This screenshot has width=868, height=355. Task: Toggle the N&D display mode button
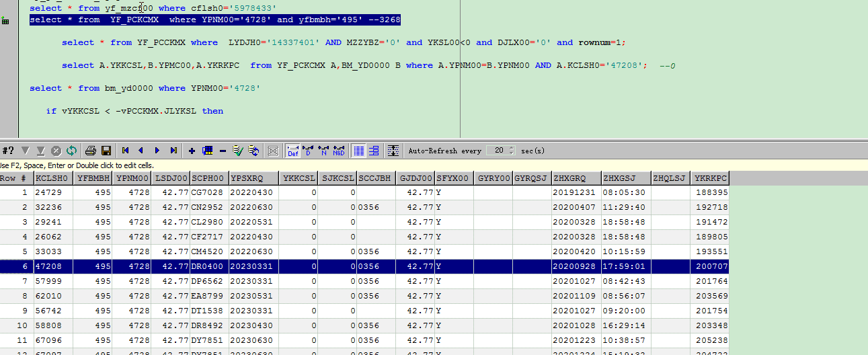(x=339, y=151)
